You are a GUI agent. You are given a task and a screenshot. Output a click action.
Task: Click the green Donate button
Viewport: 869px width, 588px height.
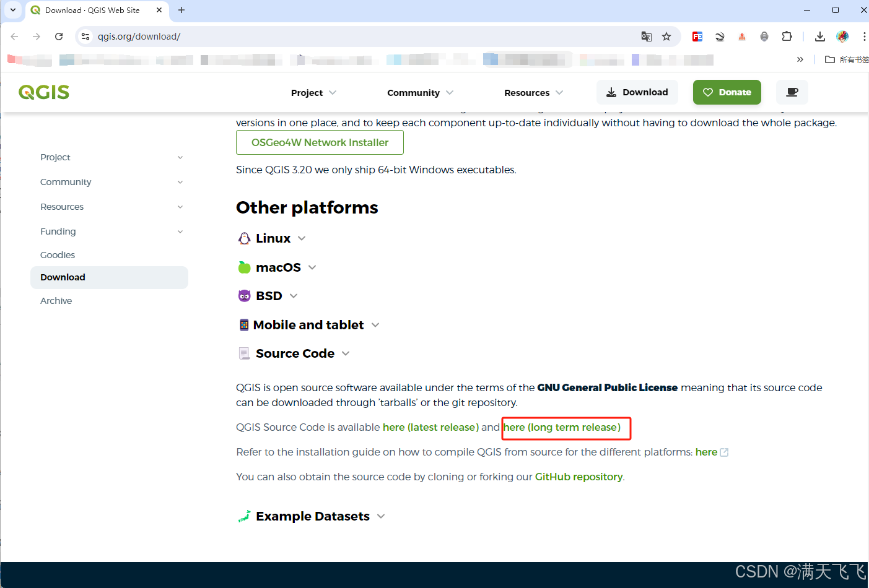point(727,92)
